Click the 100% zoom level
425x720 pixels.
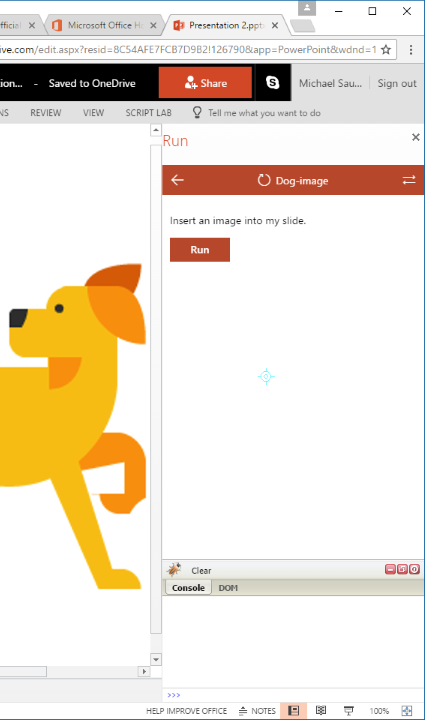[379, 711]
